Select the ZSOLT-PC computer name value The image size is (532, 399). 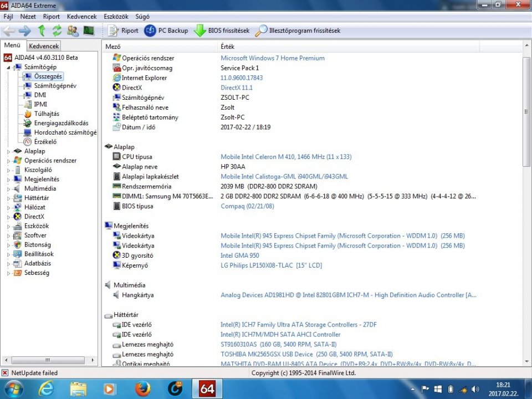[x=235, y=98]
